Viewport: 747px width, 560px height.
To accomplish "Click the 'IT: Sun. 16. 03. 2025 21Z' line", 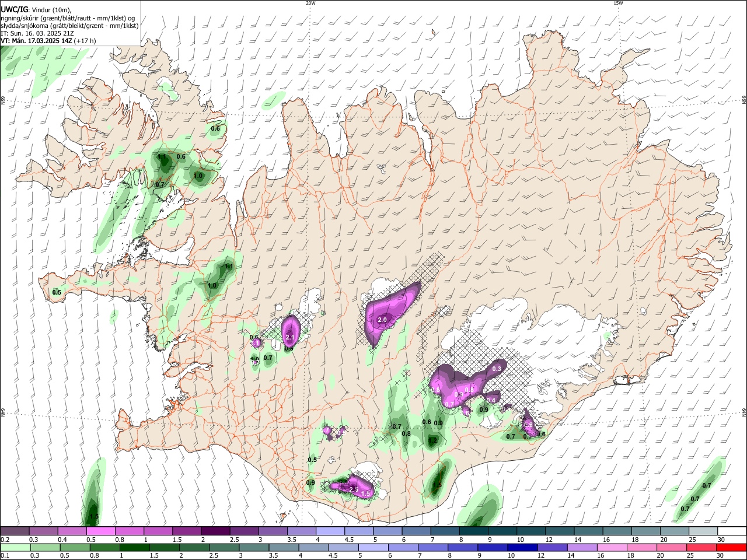I will coord(39,34).
